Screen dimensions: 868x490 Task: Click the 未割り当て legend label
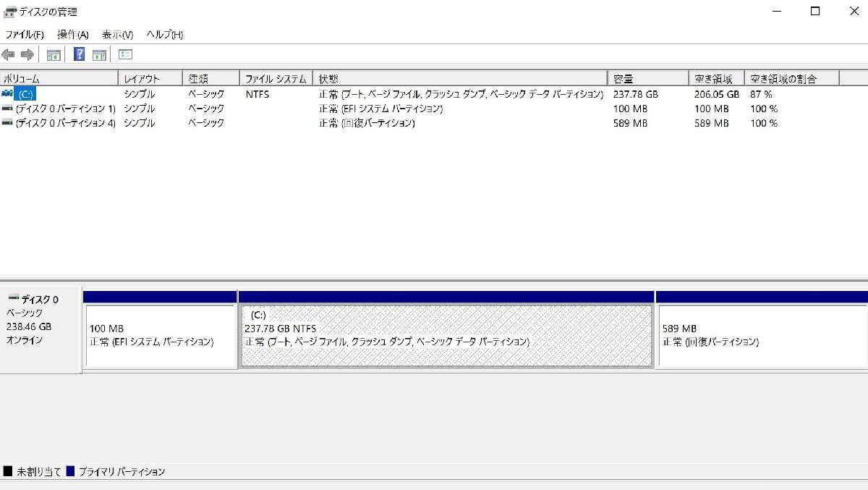click(x=38, y=472)
